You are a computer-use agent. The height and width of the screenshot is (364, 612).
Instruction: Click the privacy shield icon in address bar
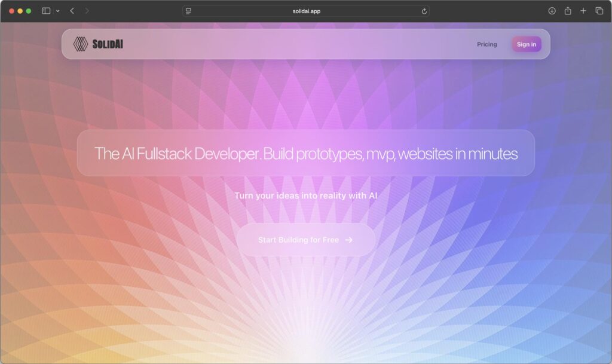click(x=188, y=11)
